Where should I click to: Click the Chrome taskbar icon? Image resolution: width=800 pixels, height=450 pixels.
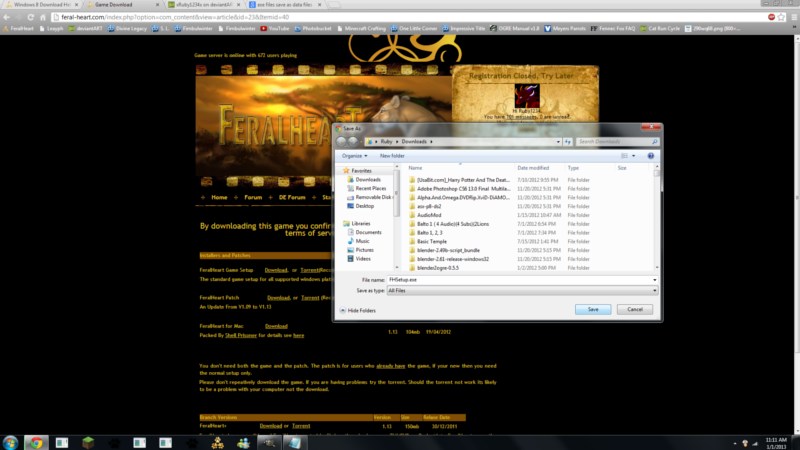pyautogui.click(x=36, y=442)
